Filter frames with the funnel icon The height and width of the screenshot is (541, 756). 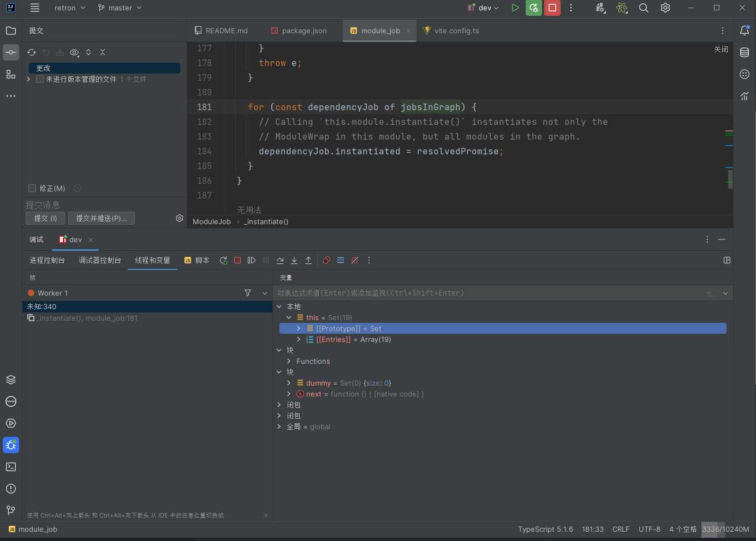click(248, 293)
